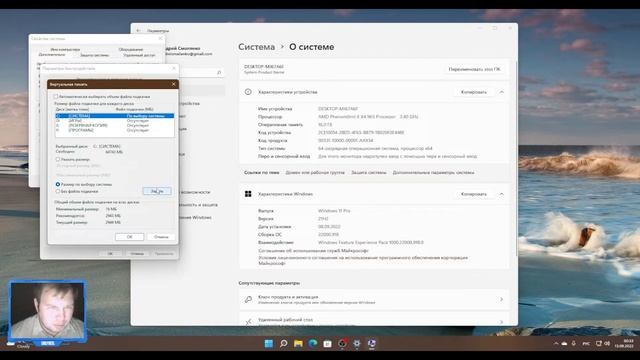Open volume speaker tray icon
Viewport: 640px width, 360px height.
[607, 344]
